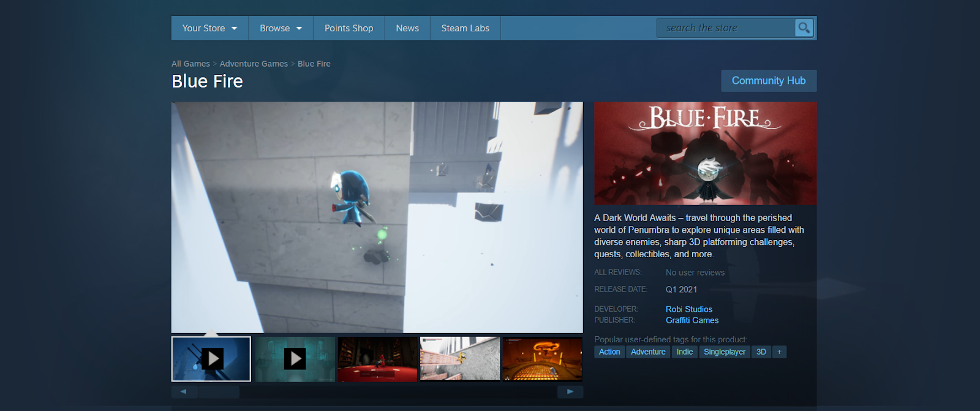Open developer Robi Studios link
This screenshot has width=980, height=411.
689,309
